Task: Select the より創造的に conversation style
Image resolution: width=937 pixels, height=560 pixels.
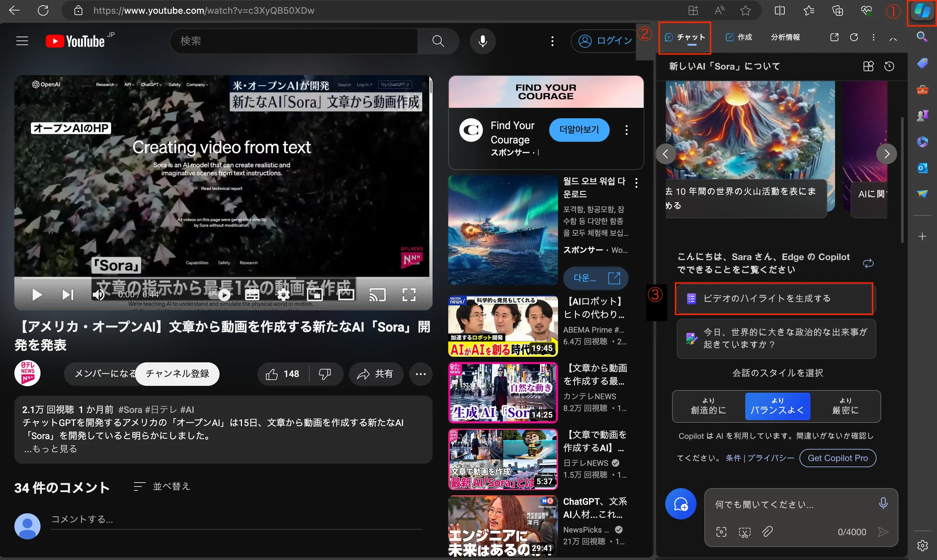Action: [708, 406]
